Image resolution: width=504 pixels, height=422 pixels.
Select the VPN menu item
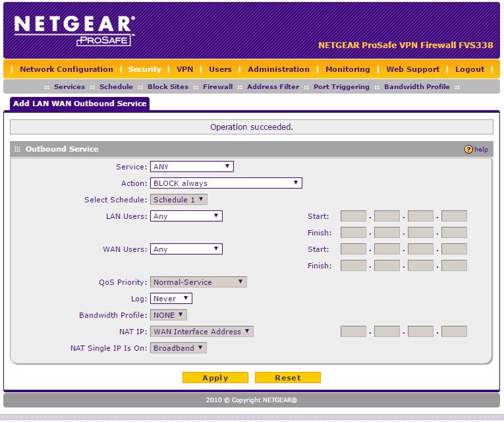pyautogui.click(x=184, y=69)
